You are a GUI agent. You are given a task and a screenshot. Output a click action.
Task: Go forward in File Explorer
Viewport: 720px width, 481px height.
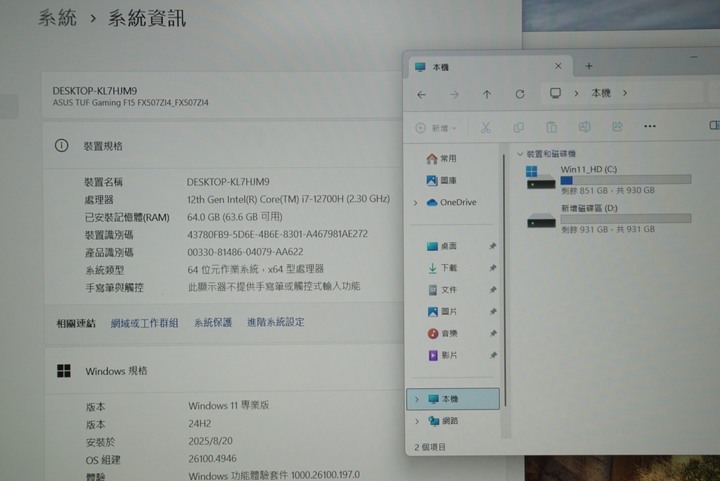[x=455, y=95]
